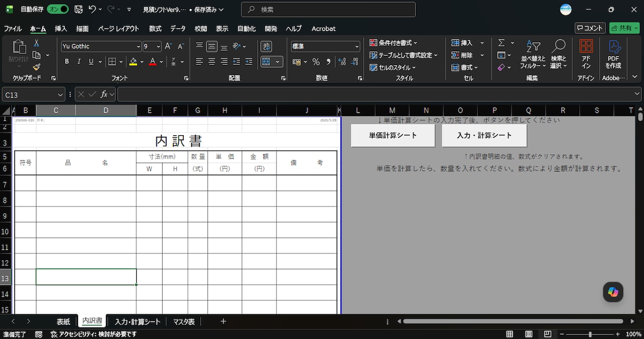
Task: Increase decimal places
Action: 342,62
